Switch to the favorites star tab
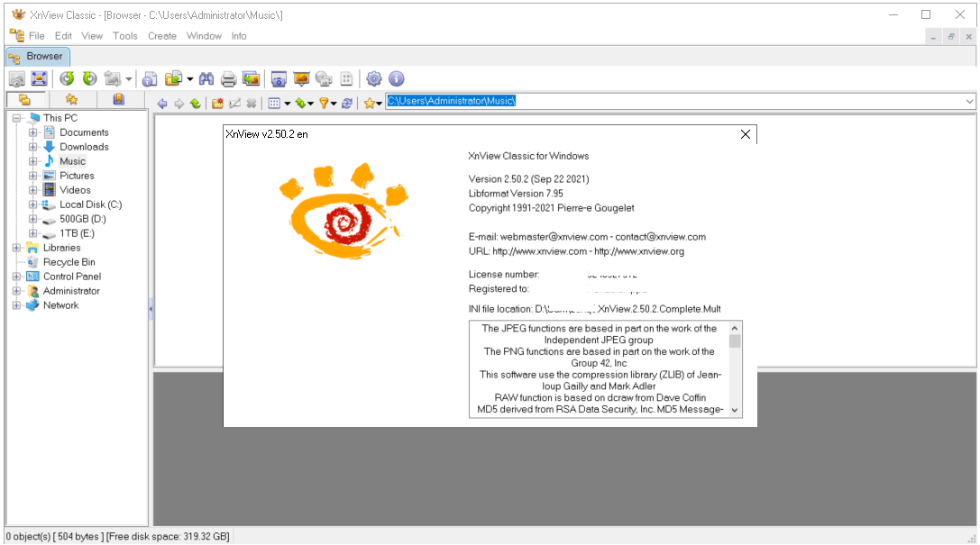Screen dimensions: 980x545 [x=72, y=100]
